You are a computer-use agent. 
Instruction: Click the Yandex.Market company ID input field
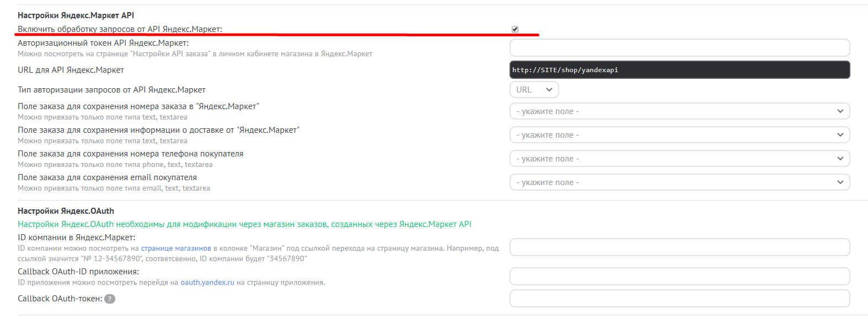(x=679, y=247)
